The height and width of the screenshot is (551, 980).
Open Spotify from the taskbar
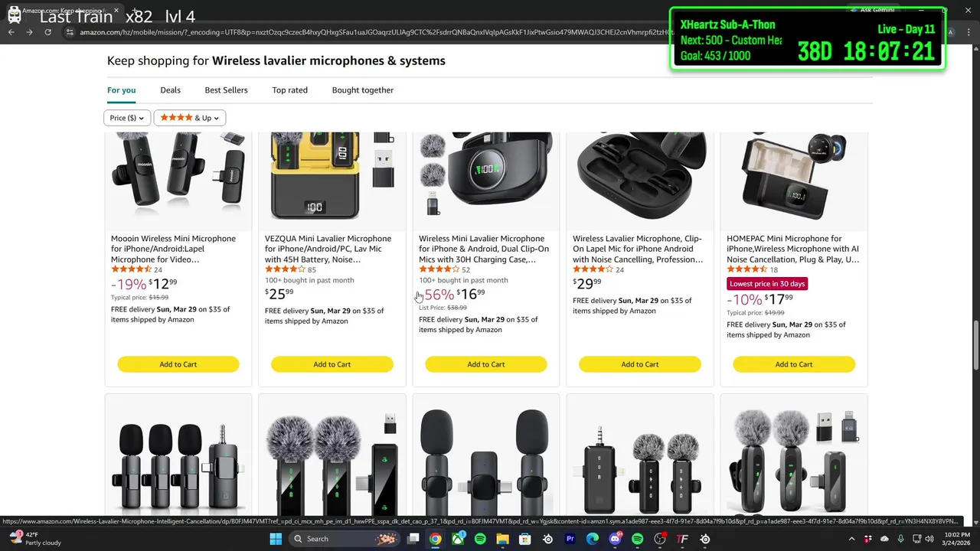tap(480, 539)
